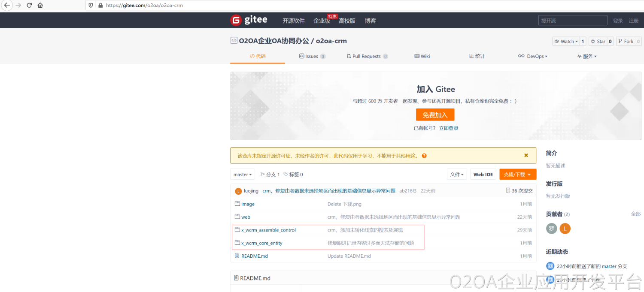Viewport: 644px width, 292px height.
Task: Open the x_wcrm_assemble_control folder
Action: point(268,230)
